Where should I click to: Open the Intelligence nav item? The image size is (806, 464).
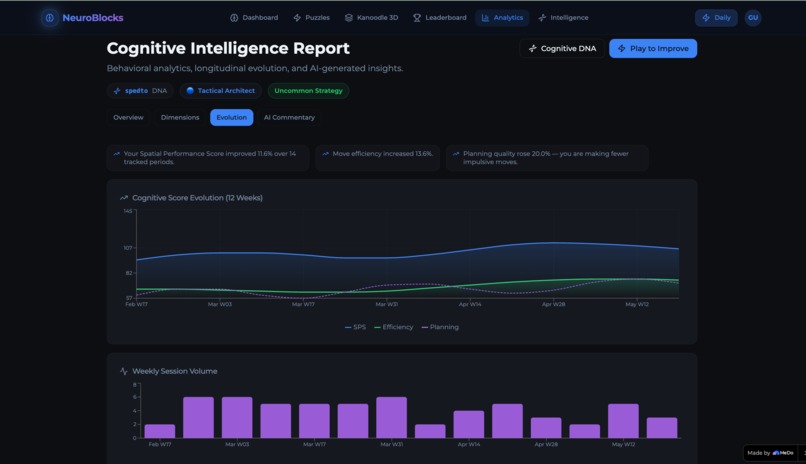tap(563, 17)
